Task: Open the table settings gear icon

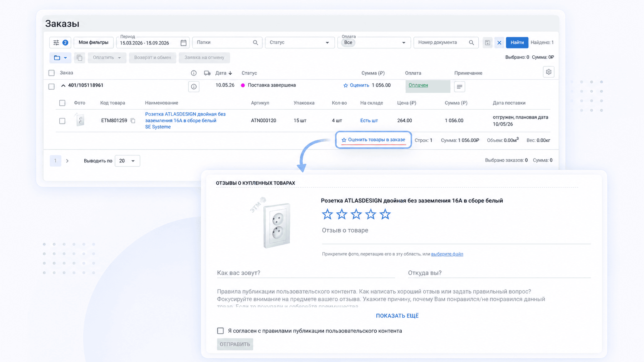Action: (x=548, y=72)
